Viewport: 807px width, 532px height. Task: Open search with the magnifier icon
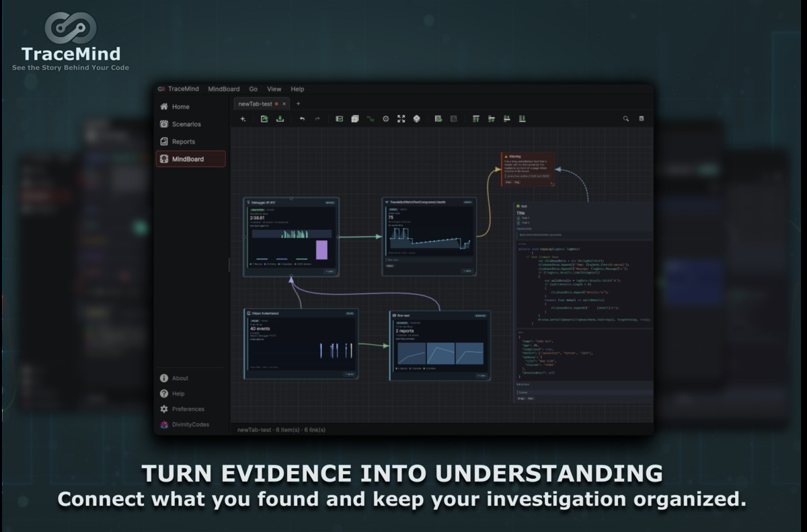tap(626, 118)
